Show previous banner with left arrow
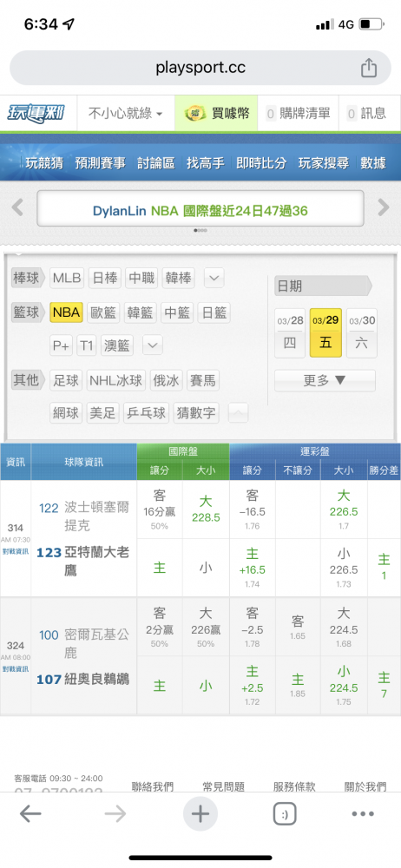Image resolution: width=401 pixels, height=868 pixels. coord(17,207)
